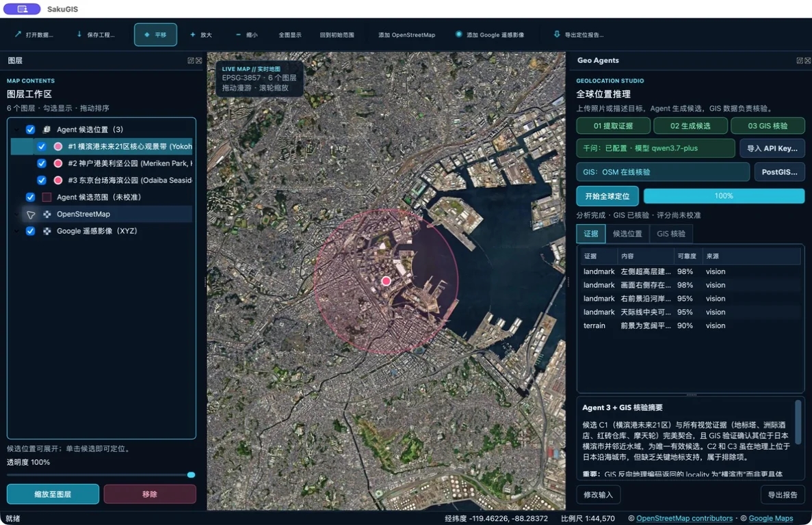812x525 pixels.
Task: Click the 导出报告 button
Action: [x=783, y=495]
